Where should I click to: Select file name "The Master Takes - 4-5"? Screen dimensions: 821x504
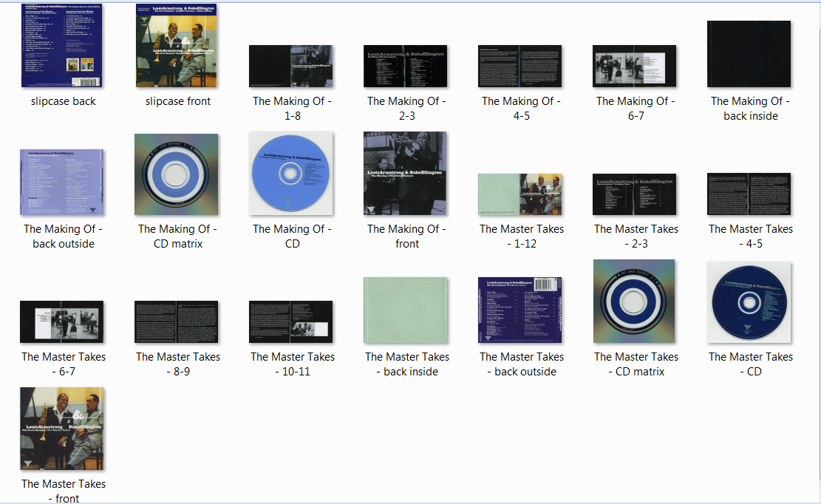[750, 236]
